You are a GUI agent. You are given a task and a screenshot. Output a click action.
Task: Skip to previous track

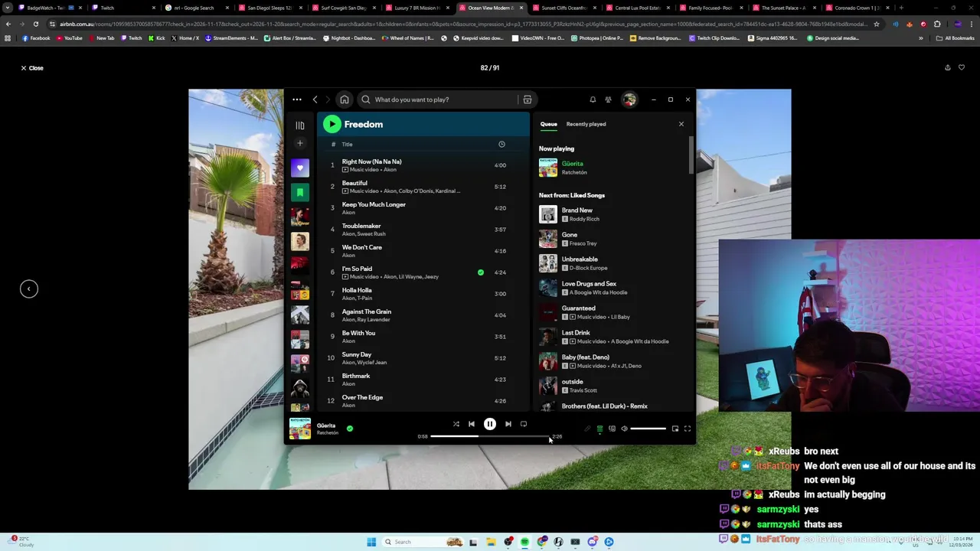pos(472,424)
